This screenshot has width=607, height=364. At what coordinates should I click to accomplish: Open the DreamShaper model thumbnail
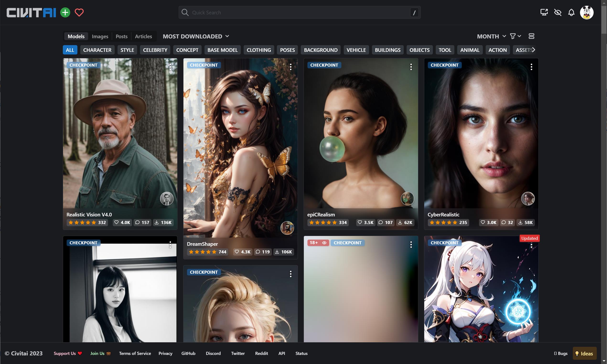tap(240, 148)
